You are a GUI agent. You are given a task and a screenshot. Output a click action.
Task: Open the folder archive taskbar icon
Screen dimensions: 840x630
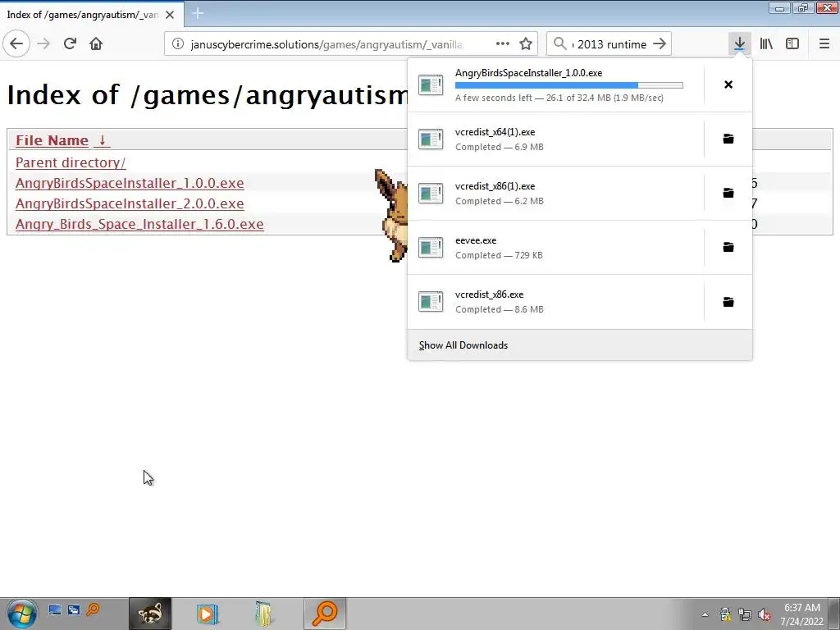(263, 614)
